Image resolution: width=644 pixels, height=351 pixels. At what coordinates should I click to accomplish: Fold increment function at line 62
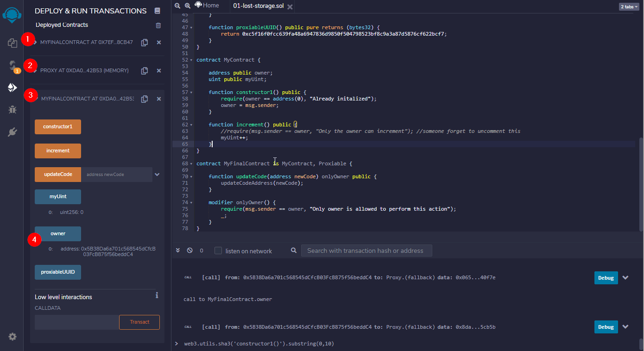(191, 125)
